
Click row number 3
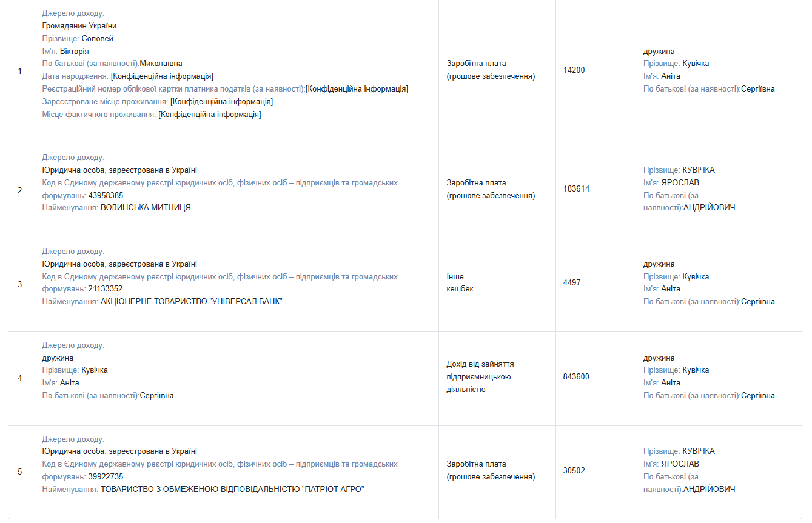point(20,284)
